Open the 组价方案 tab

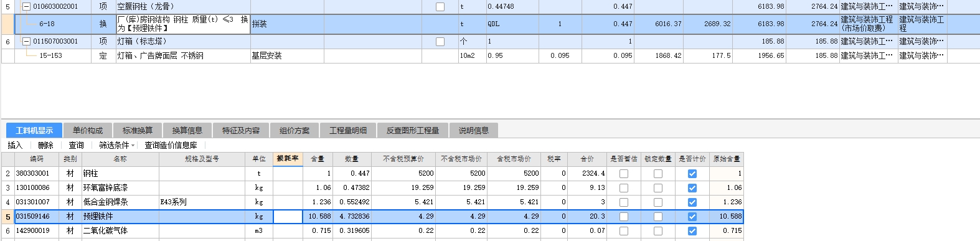coord(294,130)
